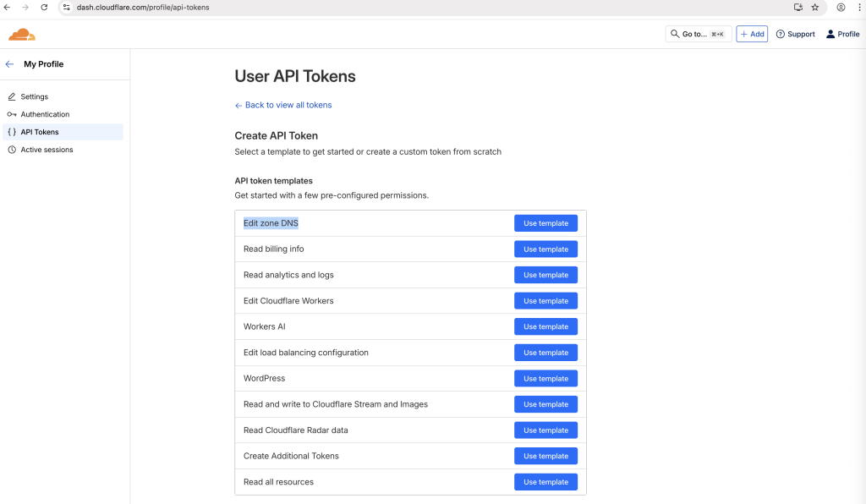This screenshot has height=504, width=866.
Task: Open the Support menu
Action: coord(795,34)
